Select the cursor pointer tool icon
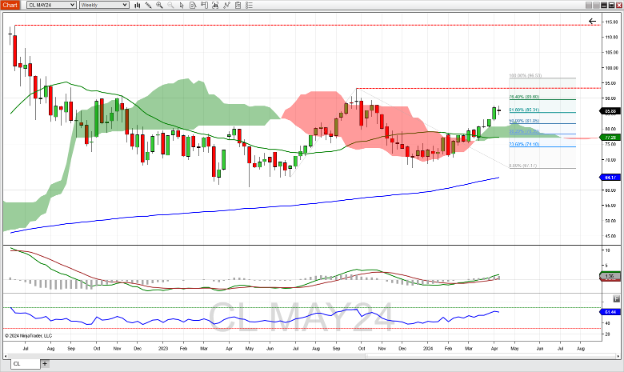Image resolution: width=624 pixels, height=372 pixels. pos(181,5)
